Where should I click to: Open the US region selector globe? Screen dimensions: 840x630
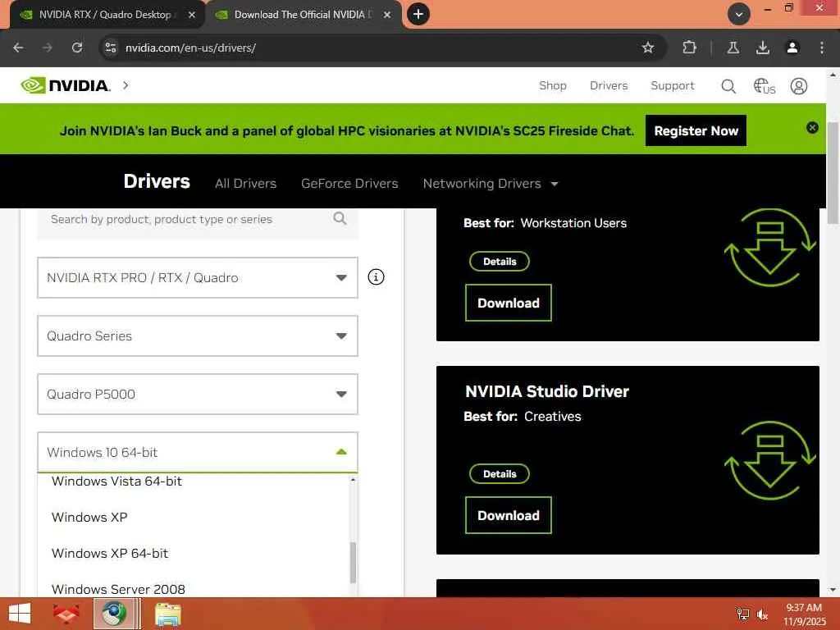pyautogui.click(x=765, y=86)
